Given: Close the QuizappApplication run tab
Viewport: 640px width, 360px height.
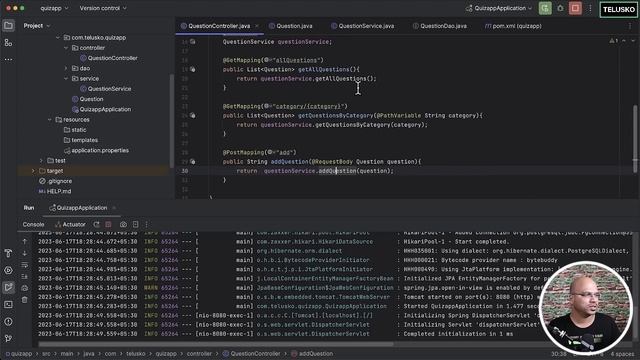Looking at the screenshot, I should (114, 208).
